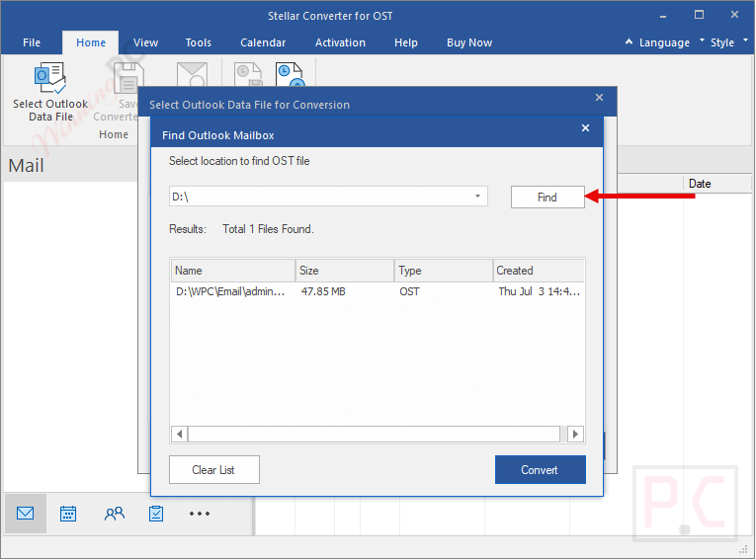Click the 47.85 MB size cell
Image resolution: width=756 pixels, height=560 pixels.
click(x=323, y=291)
